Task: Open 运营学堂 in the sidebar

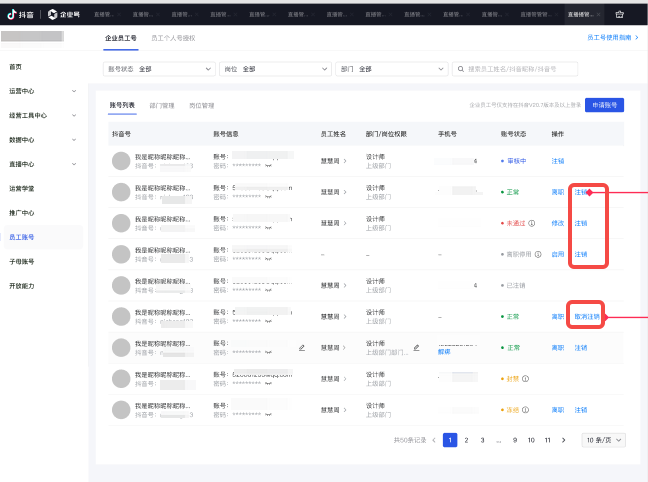Action: pos(21,189)
